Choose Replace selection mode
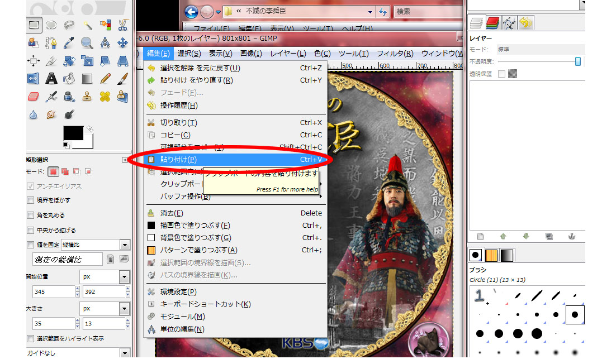 (x=53, y=171)
